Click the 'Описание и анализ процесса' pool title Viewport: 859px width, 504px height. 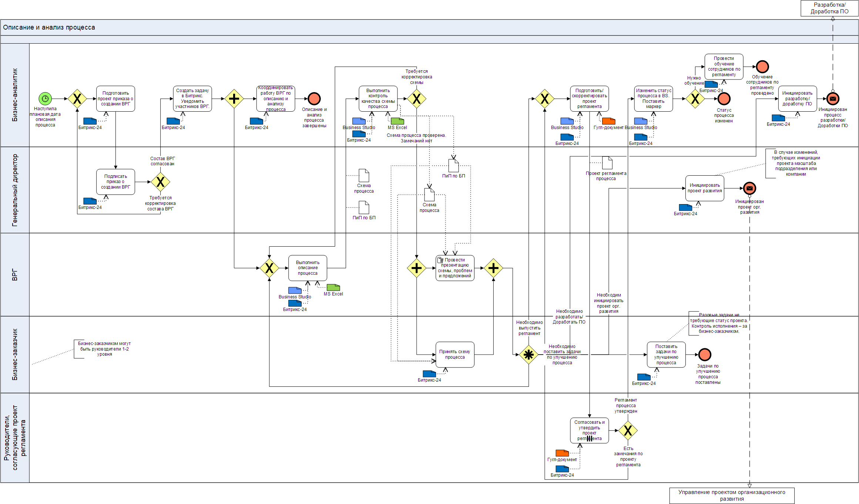click(x=49, y=27)
